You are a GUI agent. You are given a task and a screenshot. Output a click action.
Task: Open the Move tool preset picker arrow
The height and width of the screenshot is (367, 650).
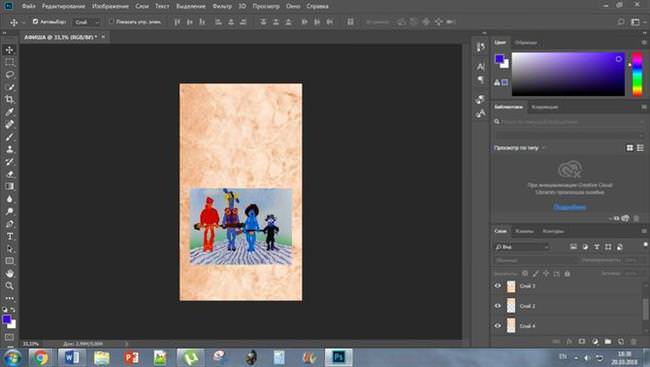point(23,22)
